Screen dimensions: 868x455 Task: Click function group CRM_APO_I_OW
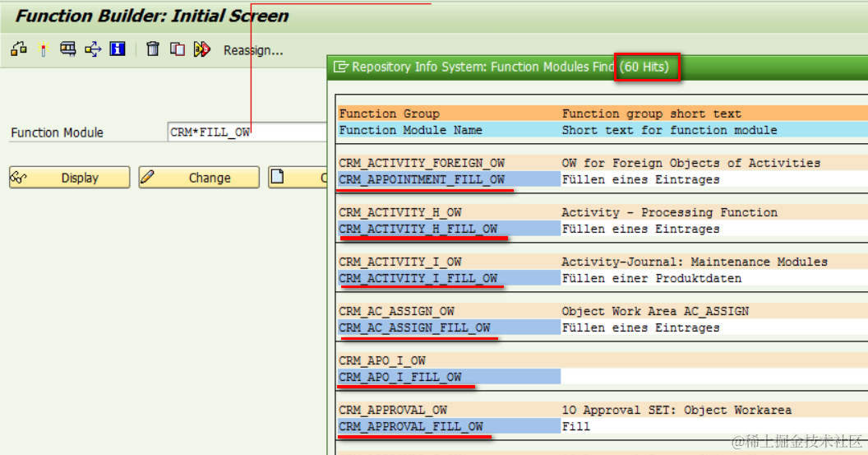click(x=382, y=360)
